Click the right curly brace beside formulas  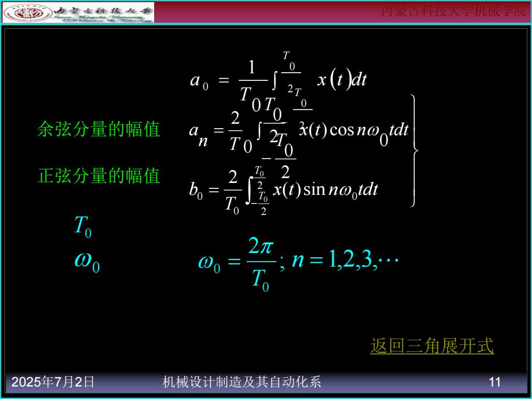[414, 151]
